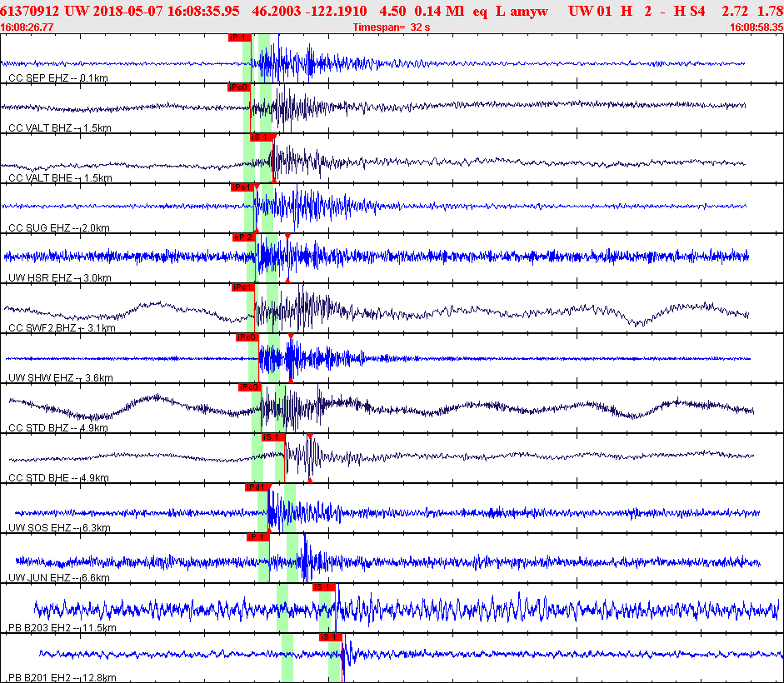784x683 pixels.
Task: Click the 'CC VALT BHZ -- 1.5km' station label
Action: coord(60,128)
